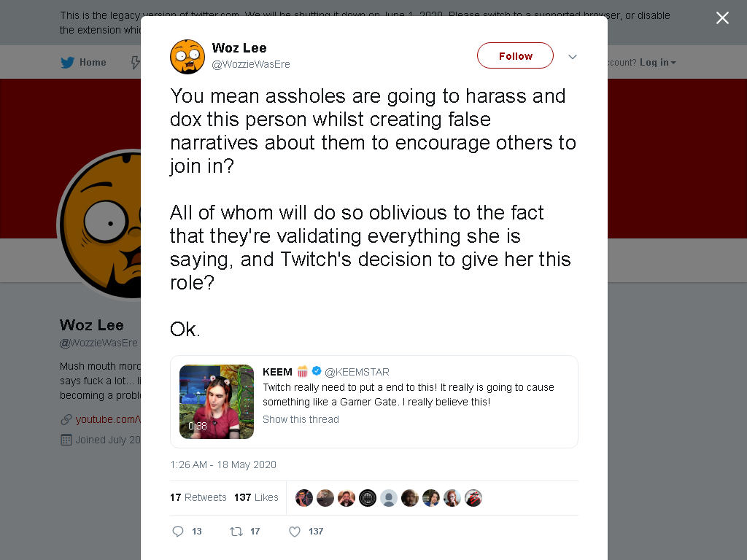Expand the tweet options chevron
The width and height of the screenshot is (747, 560).
click(573, 57)
